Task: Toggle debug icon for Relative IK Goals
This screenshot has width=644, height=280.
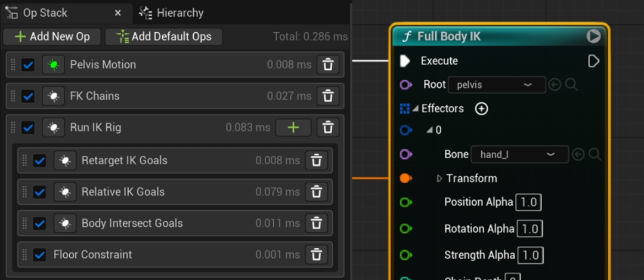Action: click(x=65, y=192)
